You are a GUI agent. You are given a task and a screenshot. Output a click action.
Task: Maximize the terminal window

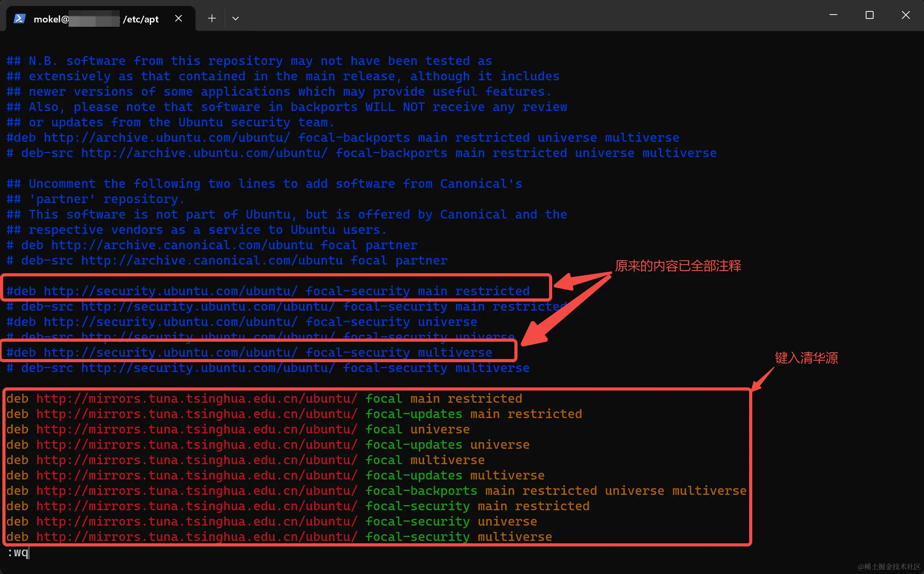(869, 15)
